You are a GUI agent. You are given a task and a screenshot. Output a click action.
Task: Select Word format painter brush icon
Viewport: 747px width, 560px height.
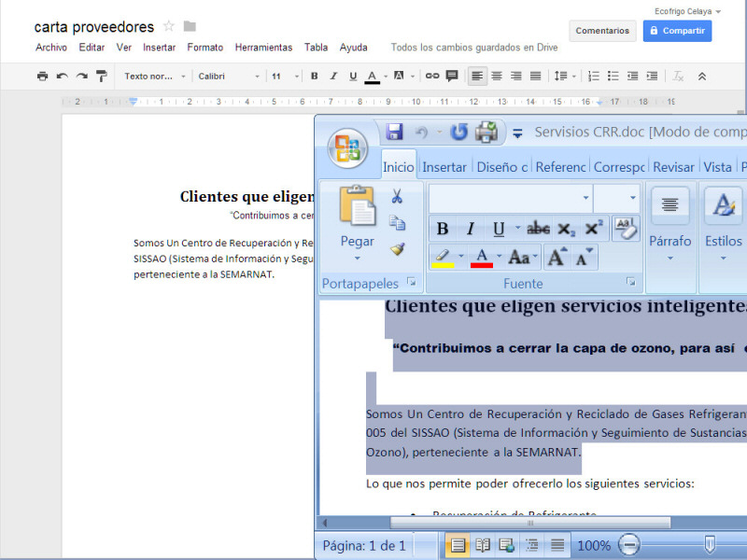[397, 249]
